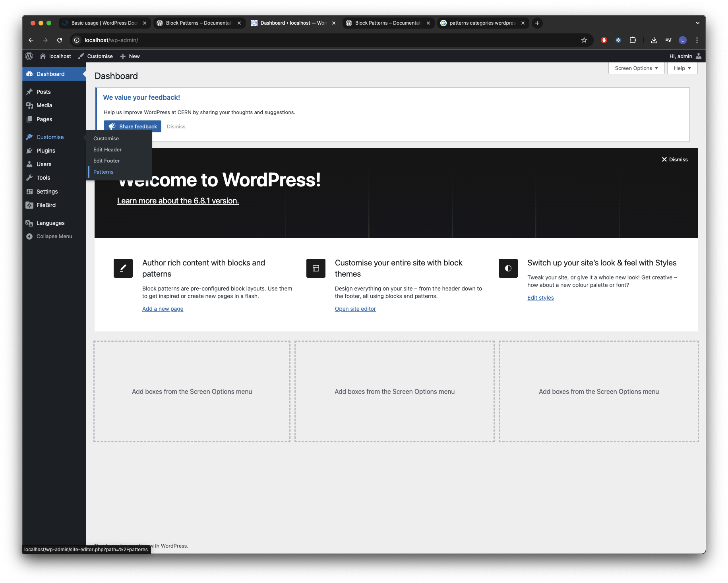
Task: Click the Share feedback button
Action: coord(132,126)
